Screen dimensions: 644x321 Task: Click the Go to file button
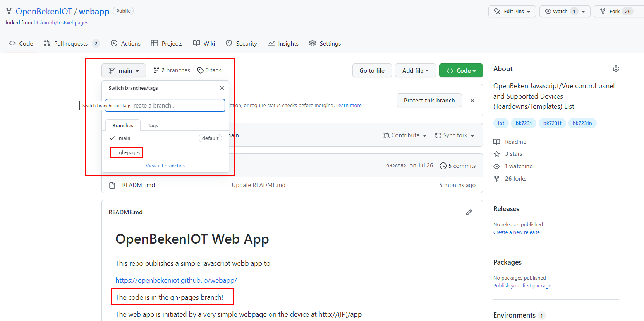click(x=372, y=70)
